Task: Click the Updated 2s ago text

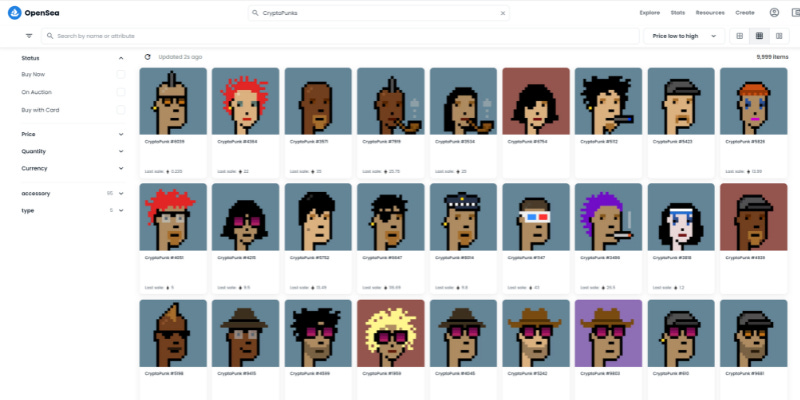Action: (x=180, y=57)
